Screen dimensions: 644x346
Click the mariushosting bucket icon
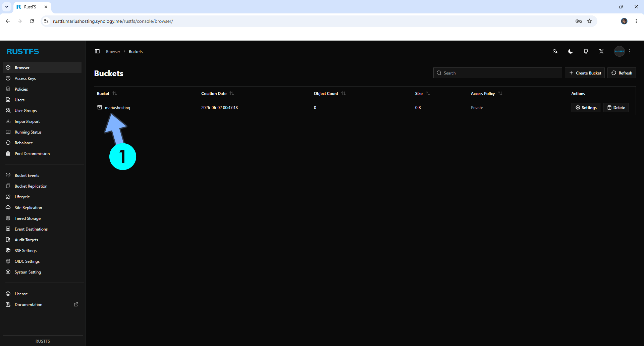point(100,107)
